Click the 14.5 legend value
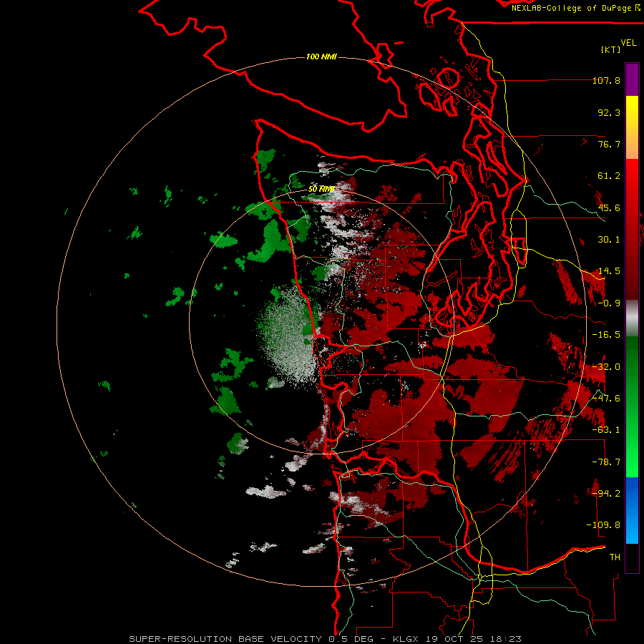The image size is (644, 644). point(609,271)
